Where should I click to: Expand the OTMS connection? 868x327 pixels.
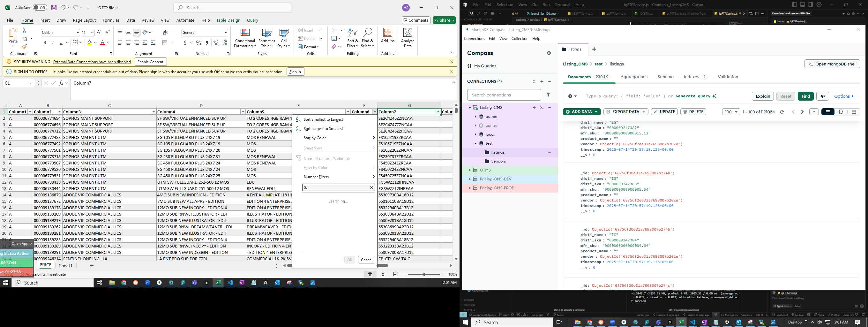coord(470,170)
